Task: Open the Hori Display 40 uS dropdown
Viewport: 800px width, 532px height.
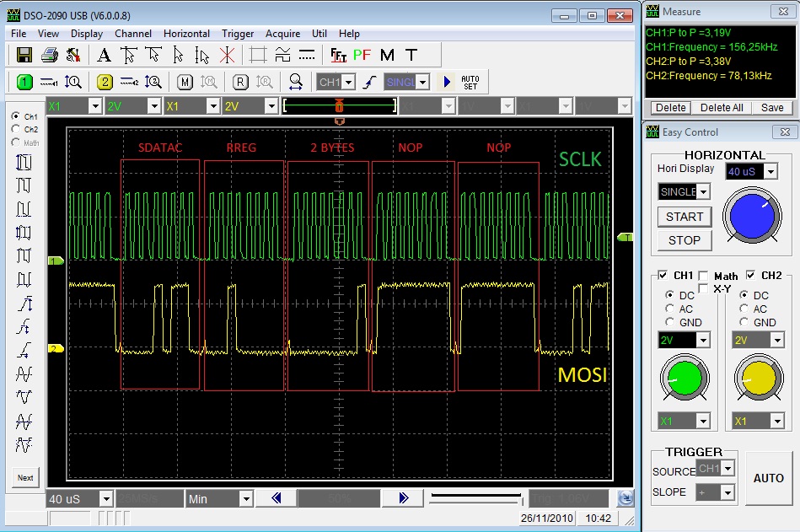Action: coord(770,172)
